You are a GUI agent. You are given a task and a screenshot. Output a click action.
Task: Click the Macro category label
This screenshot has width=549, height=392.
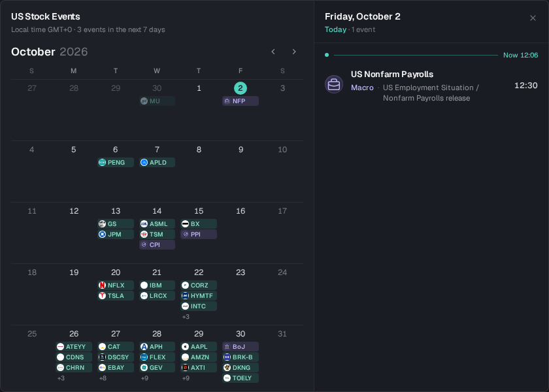[x=362, y=88]
